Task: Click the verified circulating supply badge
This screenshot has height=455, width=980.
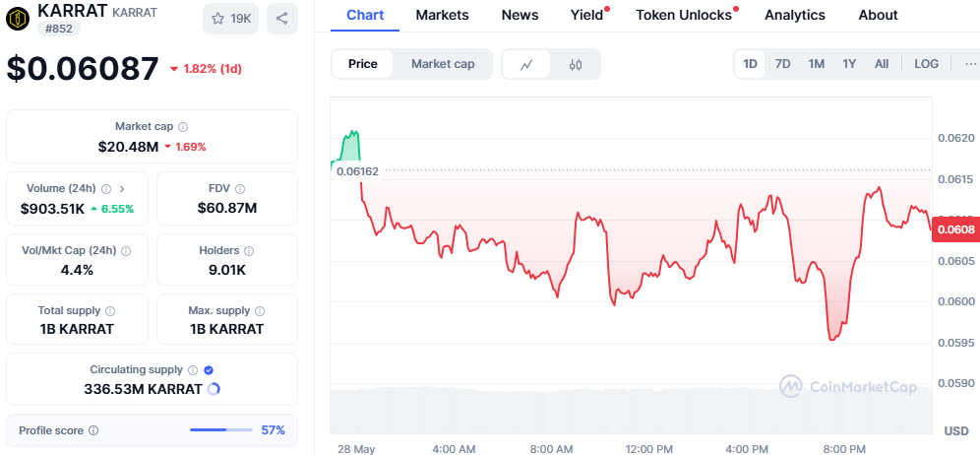Action: tap(209, 370)
